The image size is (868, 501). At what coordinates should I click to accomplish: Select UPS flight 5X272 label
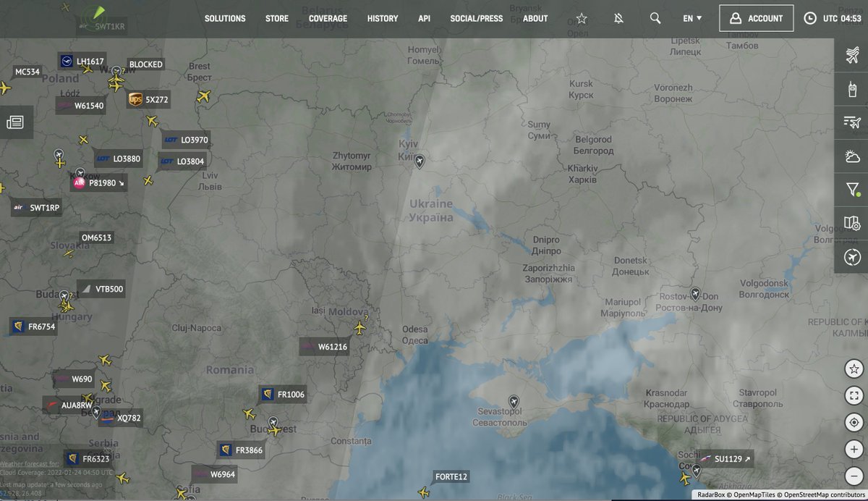click(148, 99)
